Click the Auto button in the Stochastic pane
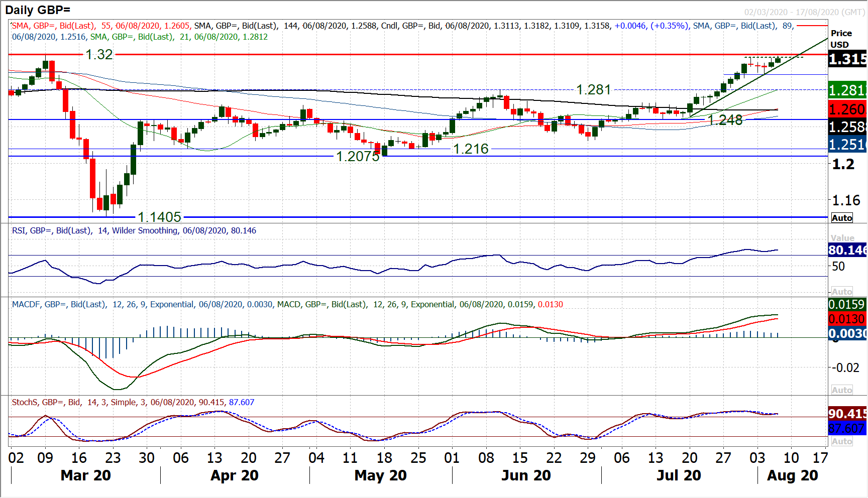The image size is (868, 498). tap(842, 441)
